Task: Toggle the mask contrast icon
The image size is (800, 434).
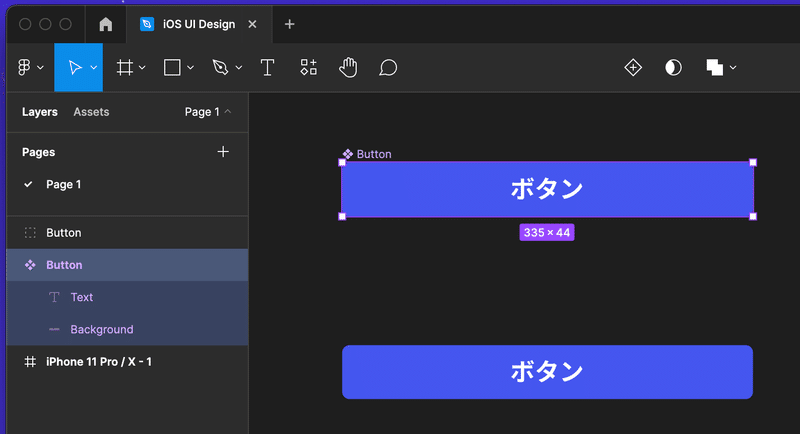Action: (673, 67)
